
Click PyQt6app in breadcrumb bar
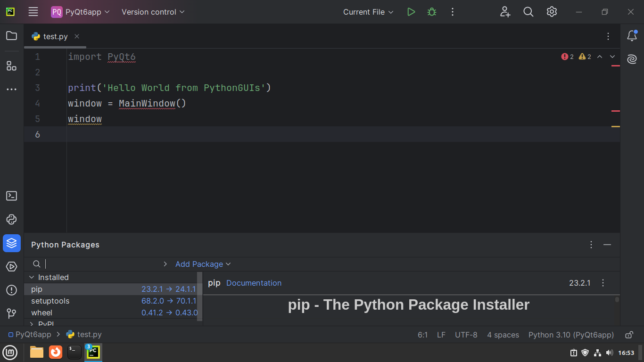pos(30,335)
